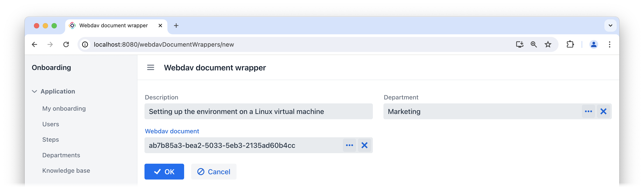Image resolution: width=644 pixels, height=187 pixels.
Task: Collapse the Application menu section
Action: point(35,91)
